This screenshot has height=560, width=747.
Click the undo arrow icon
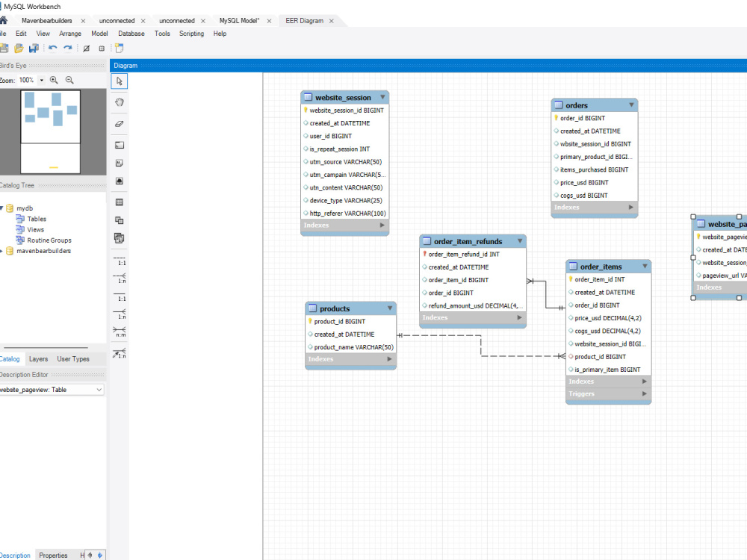pyautogui.click(x=52, y=48)
